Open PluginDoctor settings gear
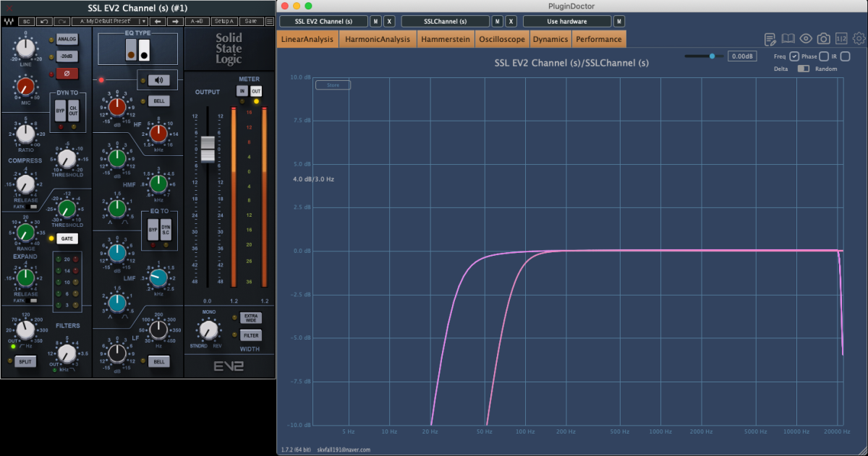The image size is (868, 456). click(x=859, y=39)
